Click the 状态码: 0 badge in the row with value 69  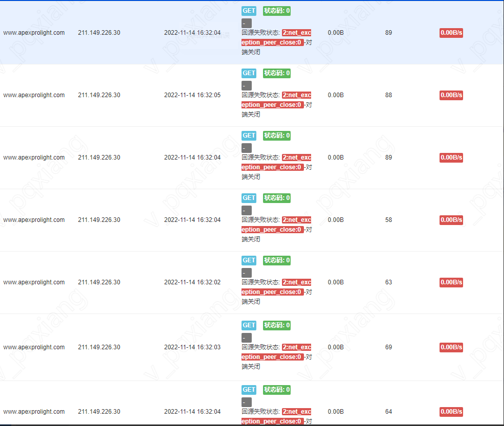pyautogui.click(x=277, y=325)
